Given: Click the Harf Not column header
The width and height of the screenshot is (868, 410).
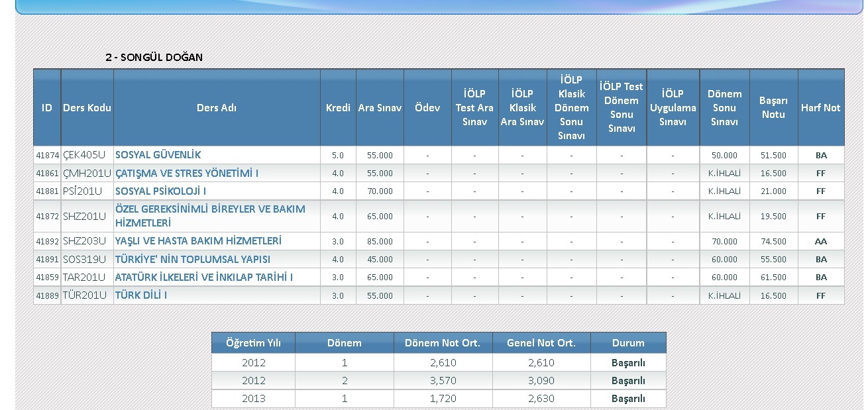Looking at the screenshot, I should pos(820,107).
